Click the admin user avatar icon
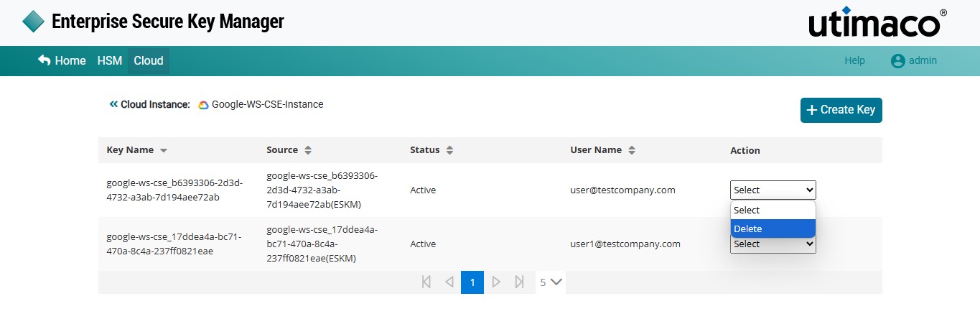 pos(897,61)
